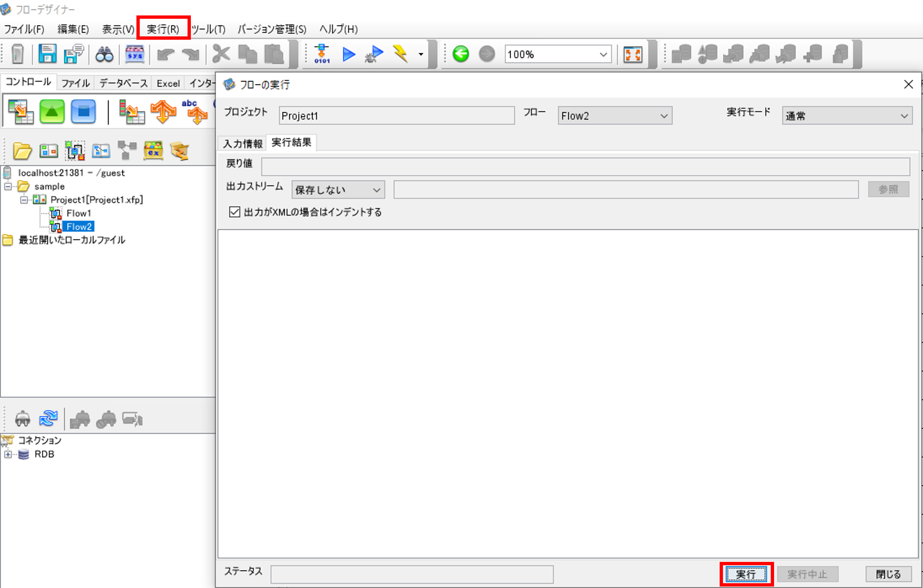Click the blue refresh connections icon

tap(48, 418)
